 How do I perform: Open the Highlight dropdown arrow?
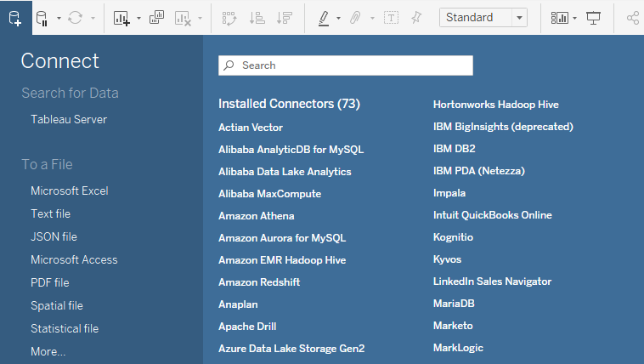click(x=338, y=18)
